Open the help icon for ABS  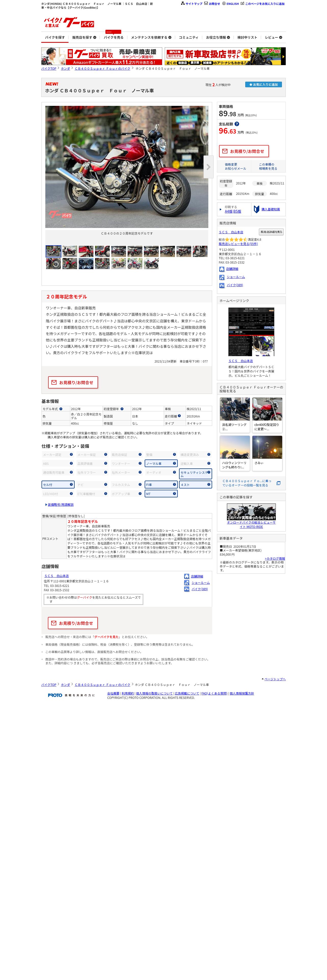71,463
